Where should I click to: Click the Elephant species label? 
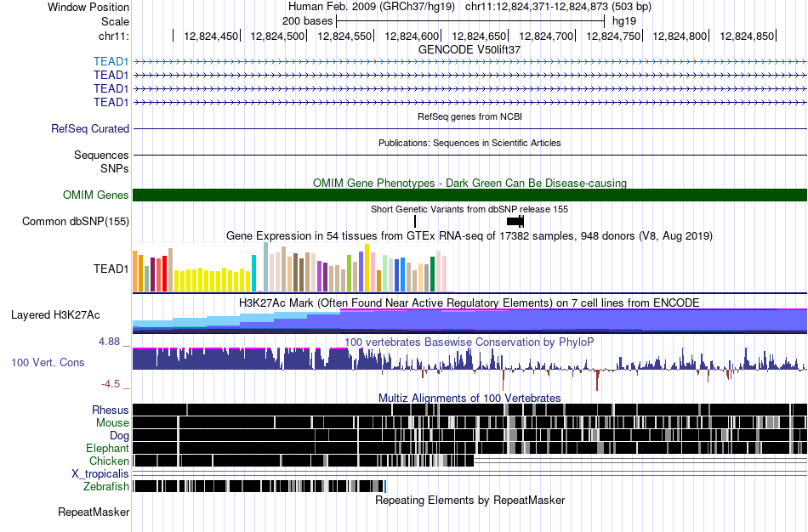pyautogui.click(x=107, y=449)
